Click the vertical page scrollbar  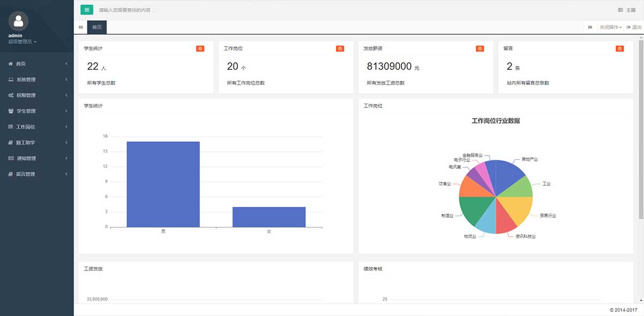click(x=641, y=134)
